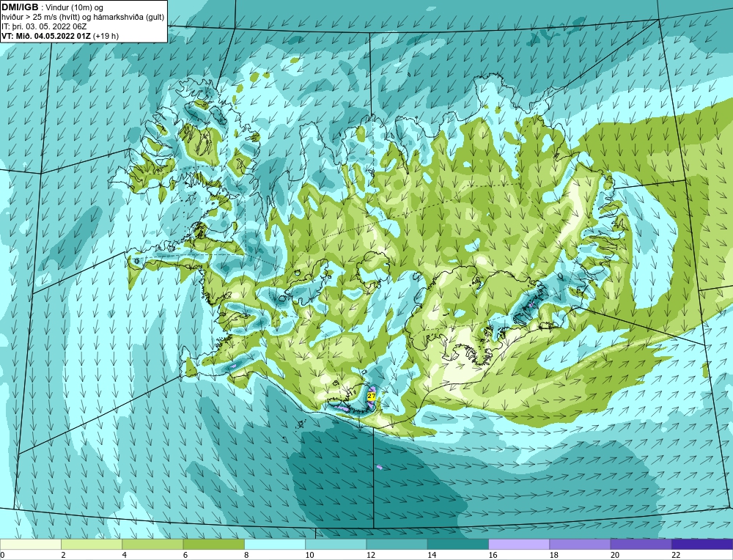Image resolution: width=733 pixels, height=560 pixels.
Task: Click the legend value 18
Action: click(553, 555)
